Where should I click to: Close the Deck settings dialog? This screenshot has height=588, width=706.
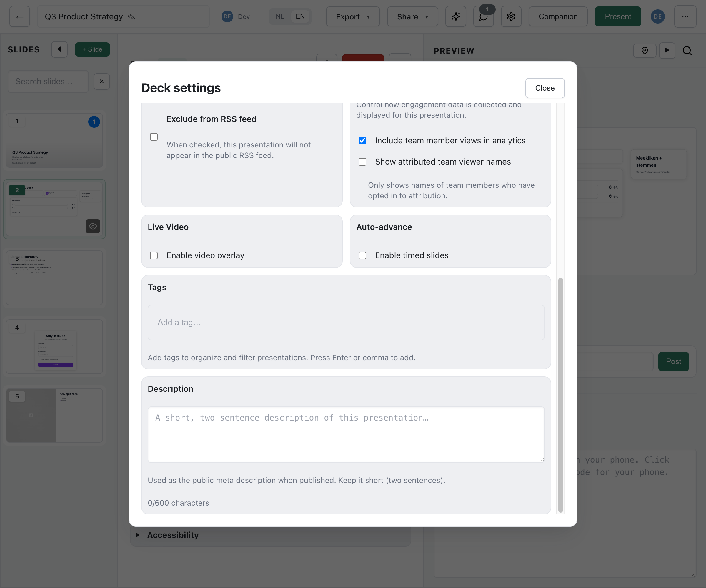[545, 88]
